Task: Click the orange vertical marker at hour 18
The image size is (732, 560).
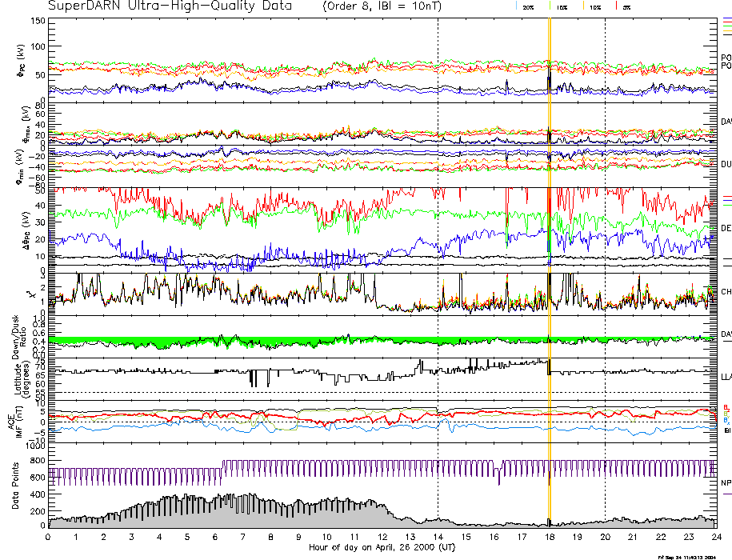Action: 550,240
